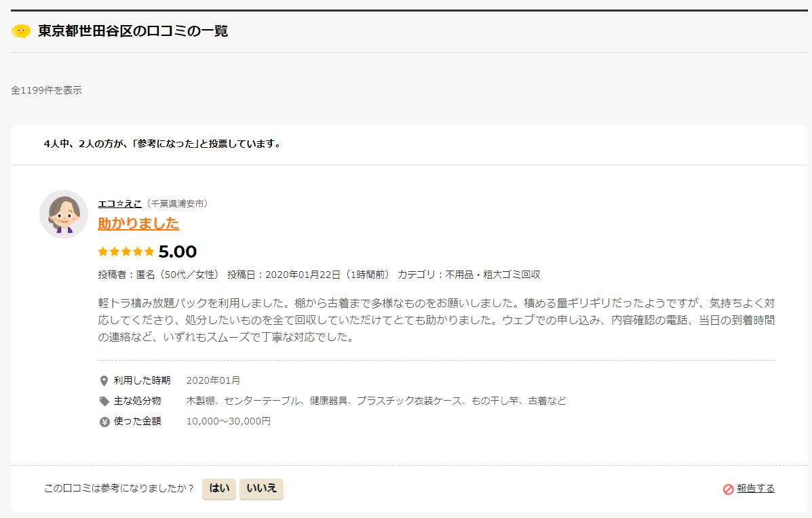Viewport: 812px width, 518px height.
Task: Open user profile link エコ☆えこ
Action: (119, 204)
